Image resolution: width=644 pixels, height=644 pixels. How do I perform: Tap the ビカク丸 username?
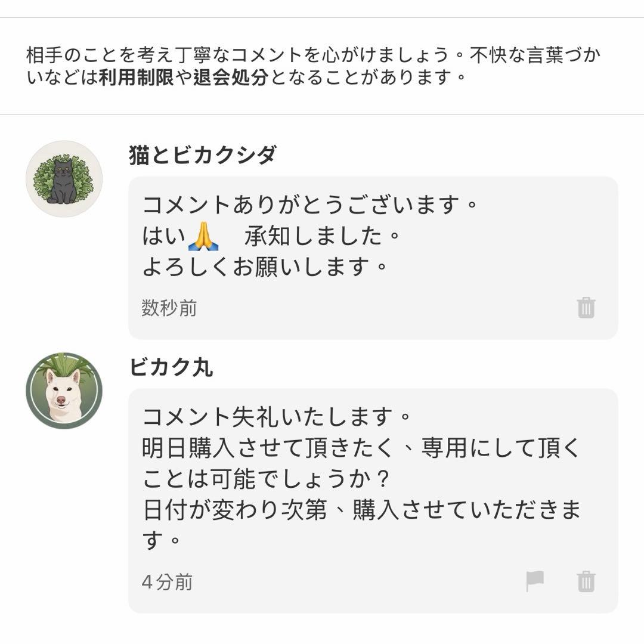171,368
